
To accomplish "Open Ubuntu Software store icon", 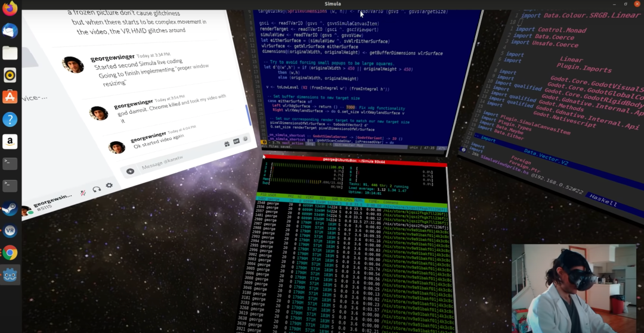I will tap(10, 97).
